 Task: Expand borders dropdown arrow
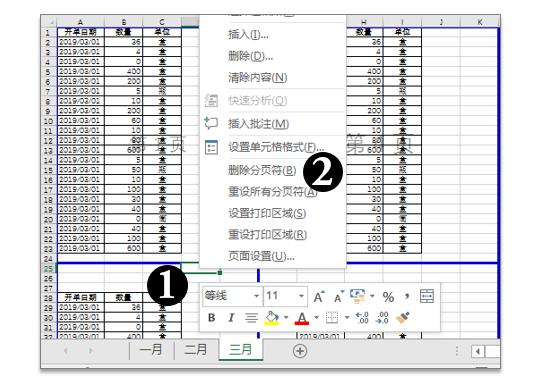click(346, 317)
